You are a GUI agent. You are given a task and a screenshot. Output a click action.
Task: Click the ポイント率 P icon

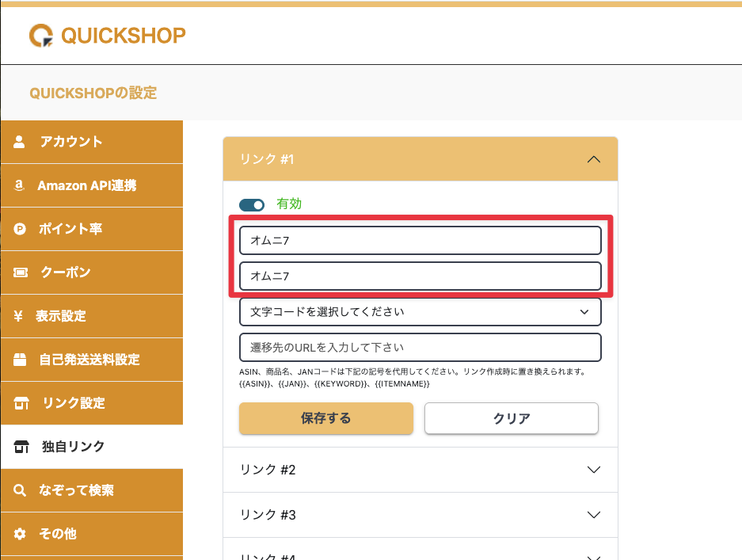20,229
